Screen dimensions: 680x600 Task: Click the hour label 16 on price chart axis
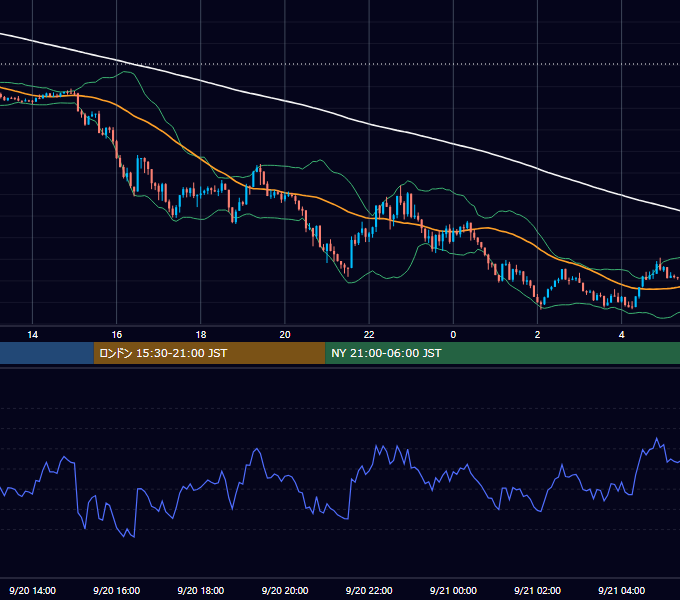point(117,335)
